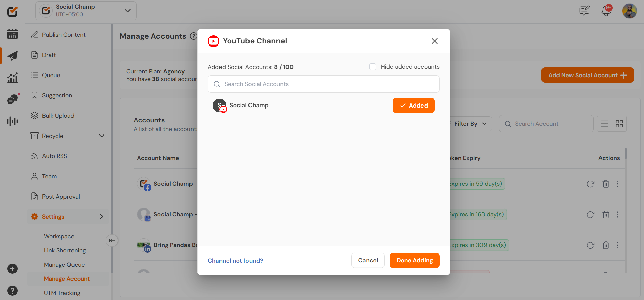Delete the account expiring in 59 days
Image resolution: width=644 pixels, height=300 pixels.
pyautogui.click(x=606, y=184)
